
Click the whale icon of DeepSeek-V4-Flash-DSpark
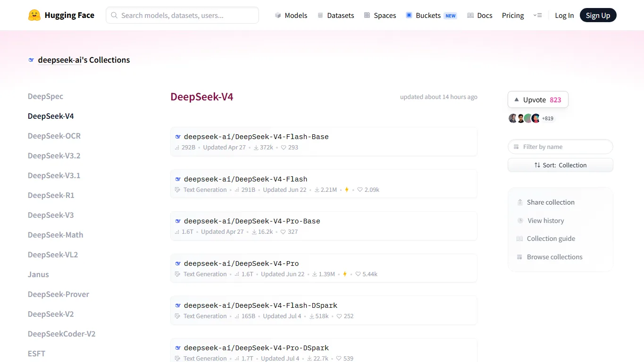pos(178,305)
